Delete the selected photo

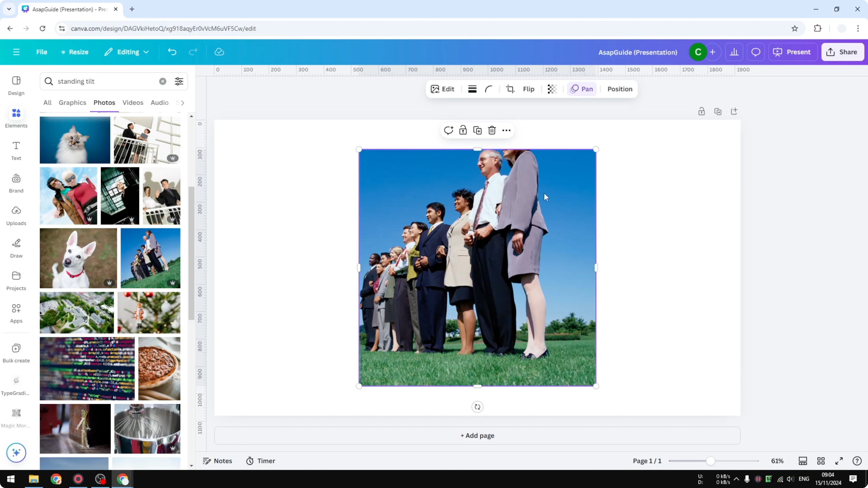492,130
